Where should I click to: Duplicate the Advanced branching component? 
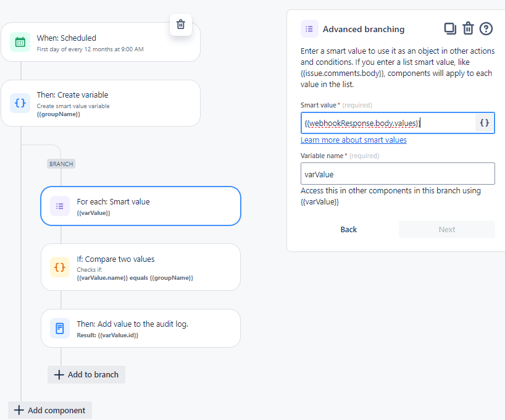click(450, 28)
